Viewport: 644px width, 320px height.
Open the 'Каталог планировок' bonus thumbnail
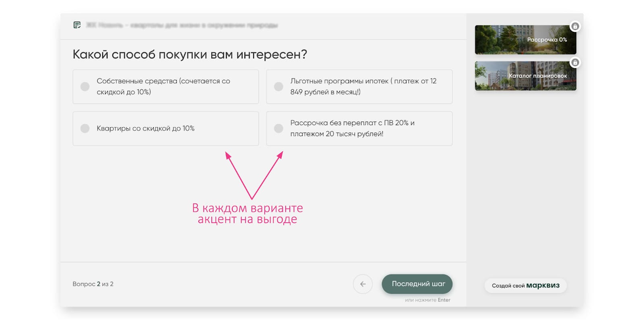pos(526,76)
